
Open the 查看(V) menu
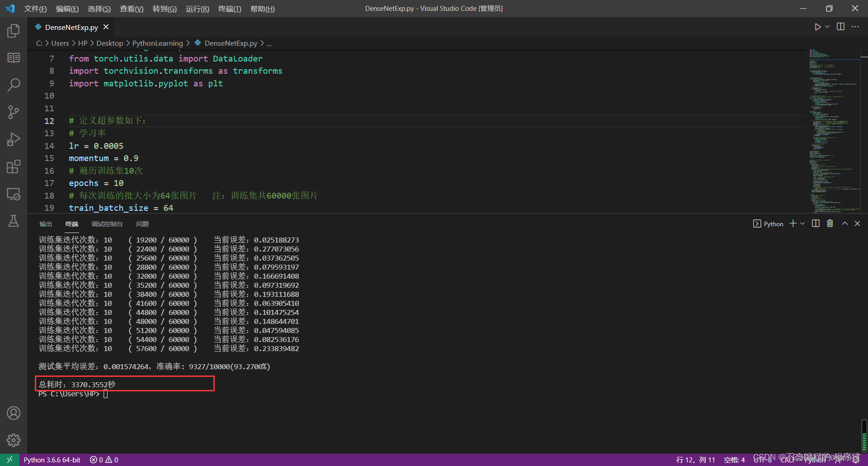click(132, 9)
